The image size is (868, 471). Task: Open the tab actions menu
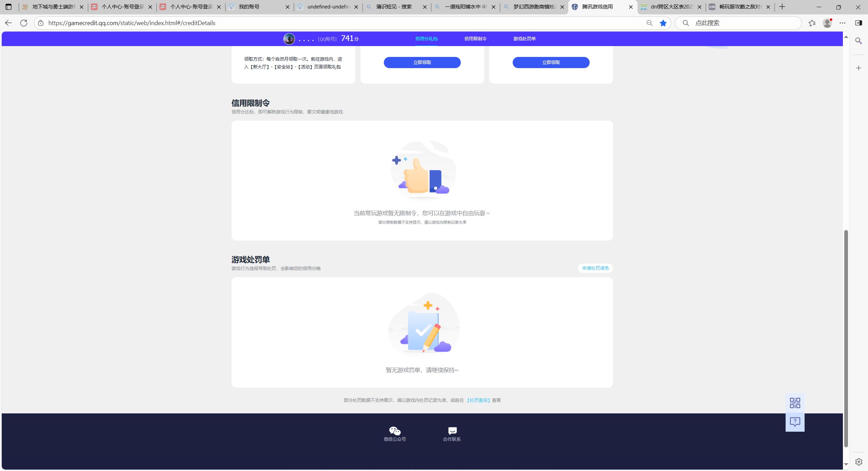tap(8, 7)
